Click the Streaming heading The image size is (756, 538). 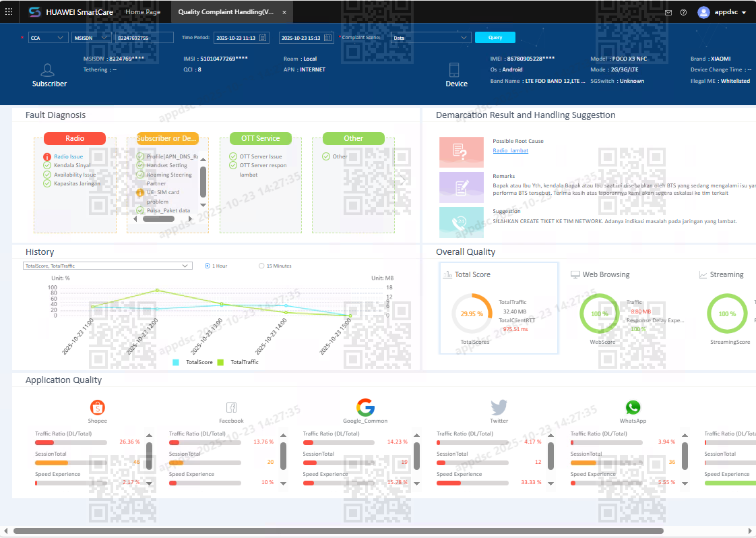tap(726, 274)
